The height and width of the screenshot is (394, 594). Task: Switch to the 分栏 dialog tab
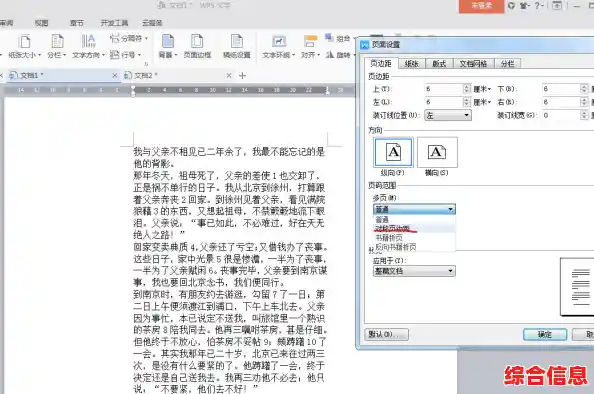tap(507, 64)
